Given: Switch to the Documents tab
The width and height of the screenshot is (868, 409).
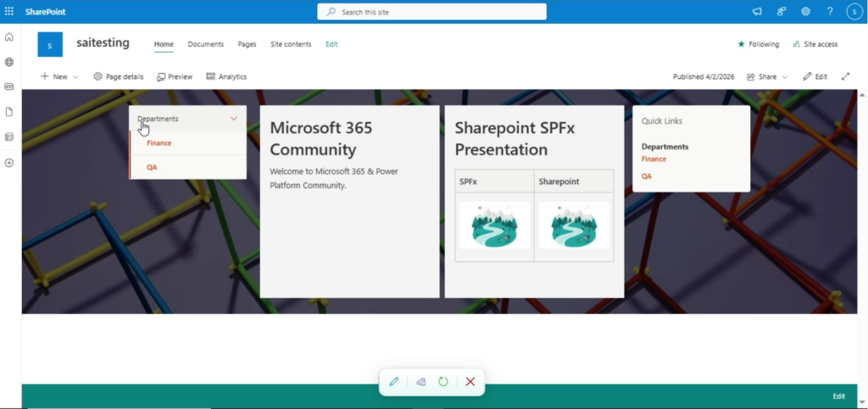Looking at the screenshot, I should pyautogui.click(x=205, y=44).
